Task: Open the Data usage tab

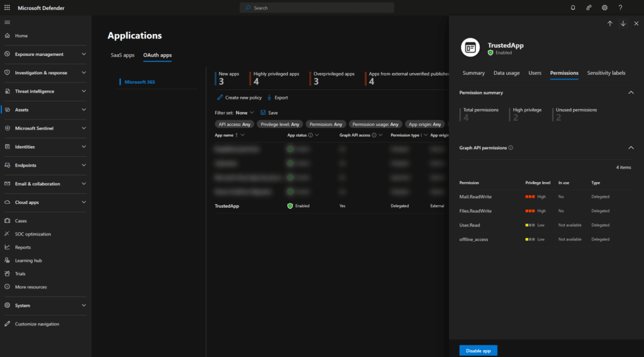Action: [506, 73]
